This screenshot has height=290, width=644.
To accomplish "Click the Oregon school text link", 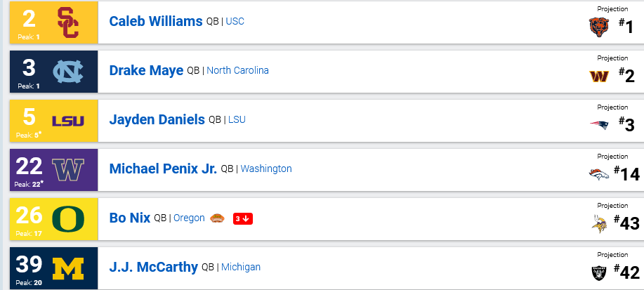I will 189,218.
